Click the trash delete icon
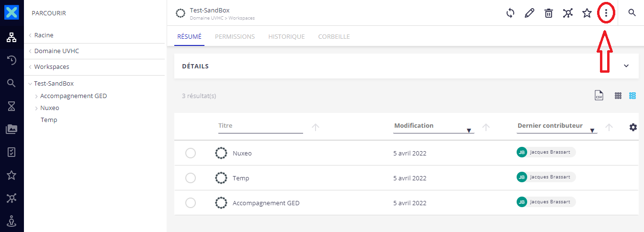This screenshot has height=232, width=644. point(549,13)
